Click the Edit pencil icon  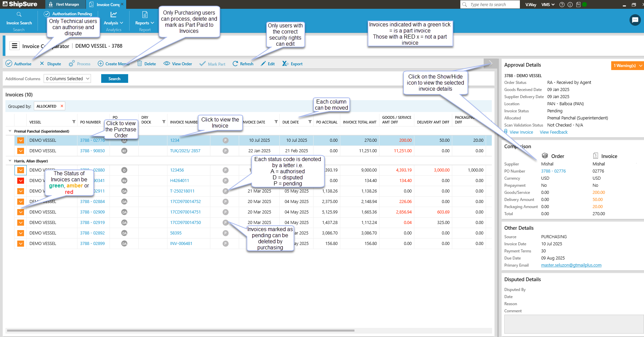[263, 64]
